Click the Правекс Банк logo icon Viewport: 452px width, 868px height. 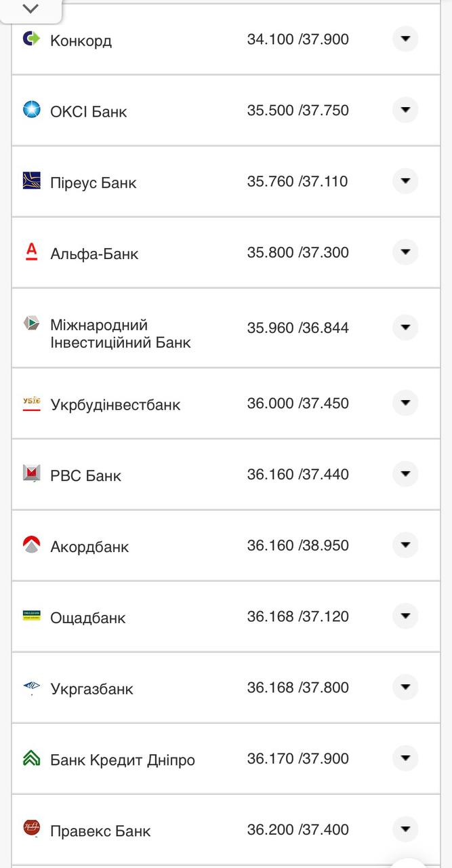coord(31,828)
